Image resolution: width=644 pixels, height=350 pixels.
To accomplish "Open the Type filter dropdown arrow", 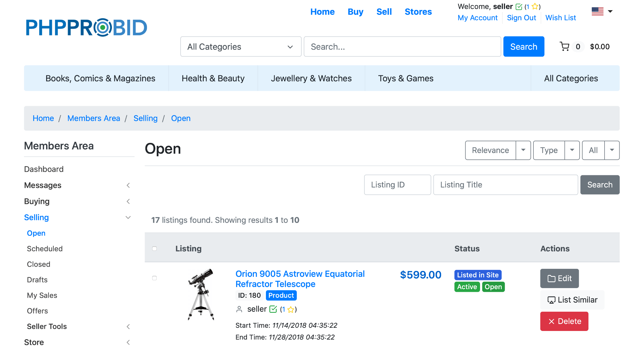I will click(x=572, y=150).
